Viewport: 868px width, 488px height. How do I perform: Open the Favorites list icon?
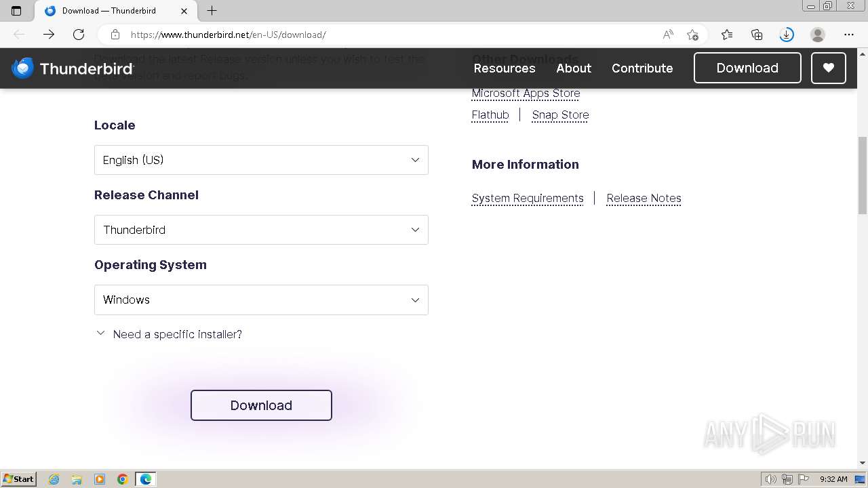[727, 35]
